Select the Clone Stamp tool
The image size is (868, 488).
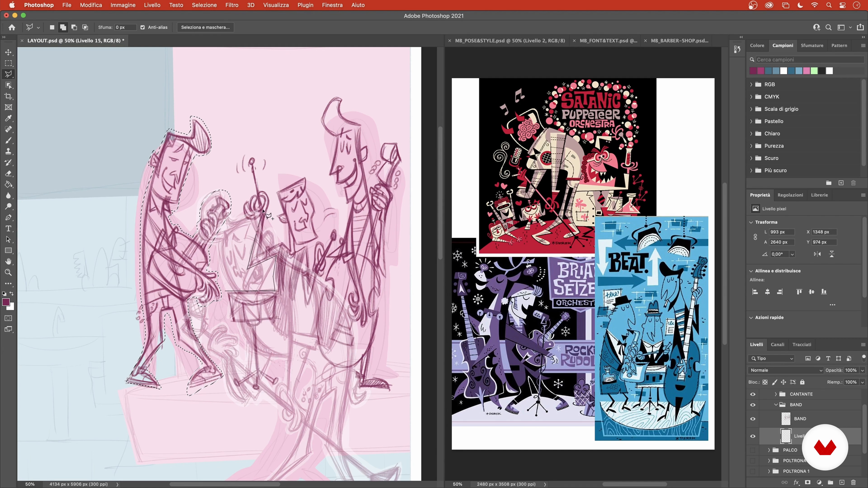(8, 151)
